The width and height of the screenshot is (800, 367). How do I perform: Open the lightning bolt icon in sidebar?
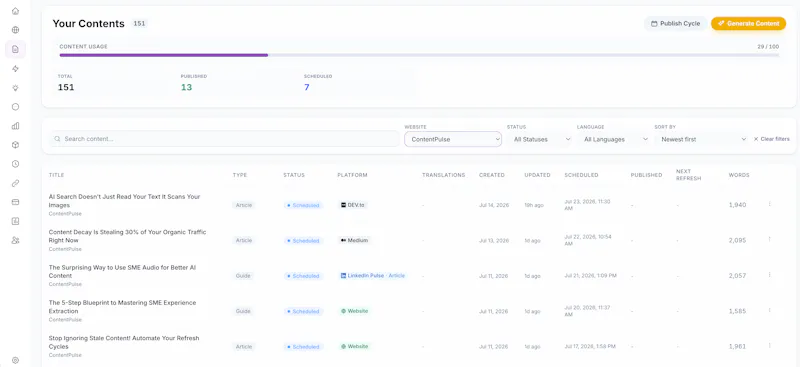15,68
